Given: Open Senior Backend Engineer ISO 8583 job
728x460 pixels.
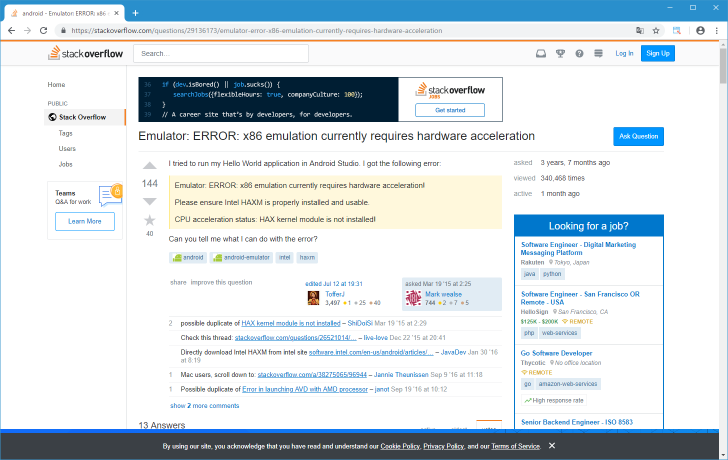Looking at the screenshot, I should click(577, 422).
